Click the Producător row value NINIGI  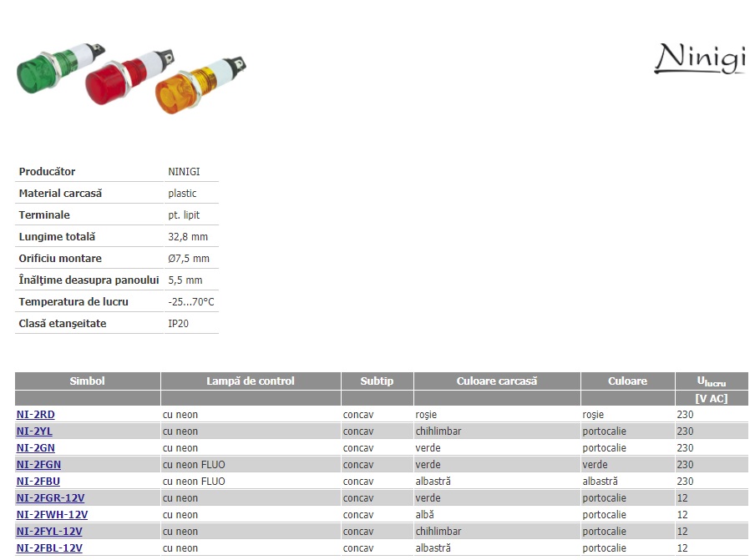click(x=184, y=172)
